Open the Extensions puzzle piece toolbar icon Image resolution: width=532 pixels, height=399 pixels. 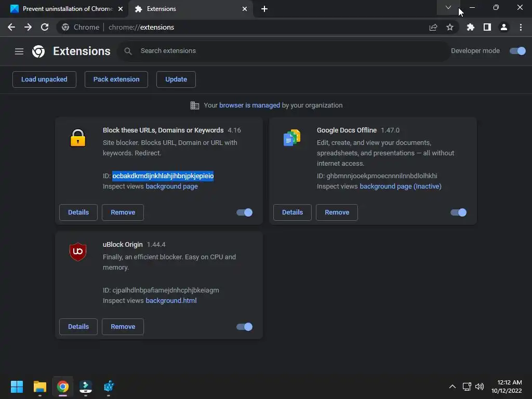471,27
